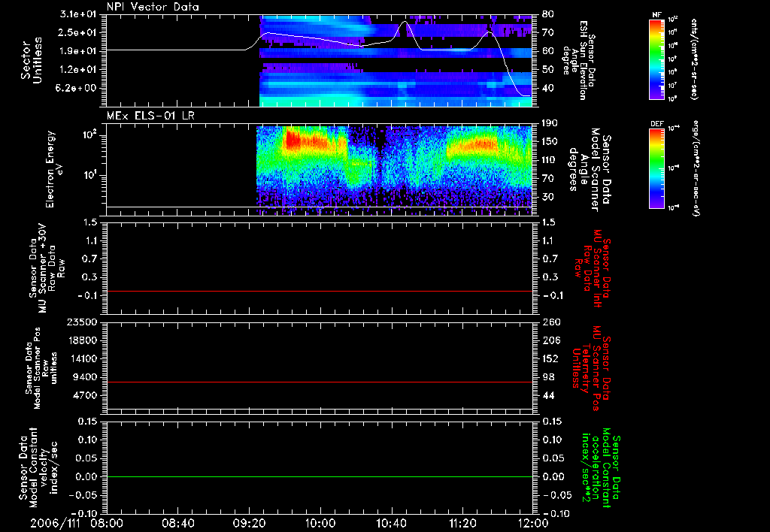770x532 pixels.
Task: Click the '11:20' time axis label
Action: click(x=462, y=523)
